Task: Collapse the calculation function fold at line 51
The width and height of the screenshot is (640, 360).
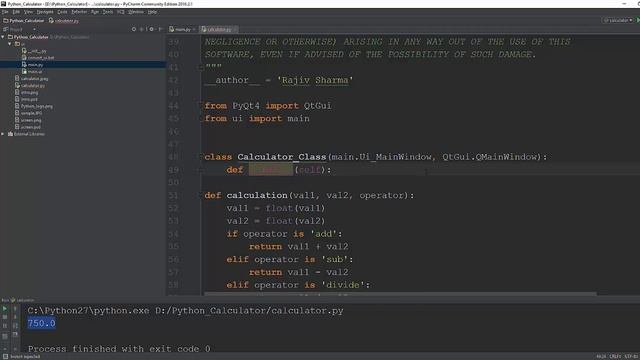Action: (202, 195)
